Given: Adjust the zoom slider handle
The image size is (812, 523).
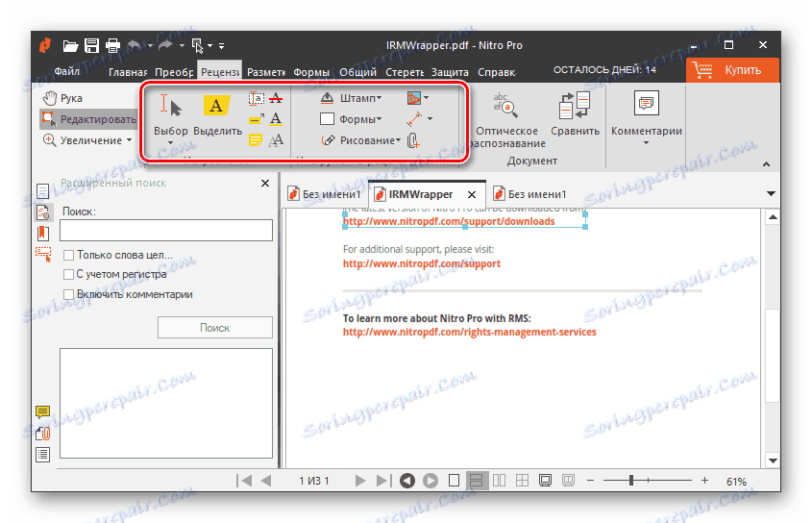Looking at the screenshot, I should pos(630,481).
